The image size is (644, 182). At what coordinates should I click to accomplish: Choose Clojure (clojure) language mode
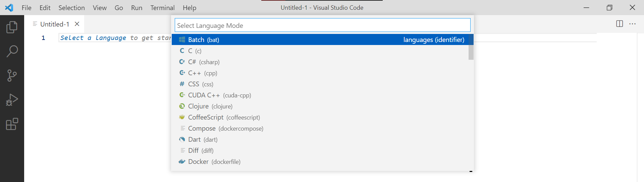click(320, 106)
